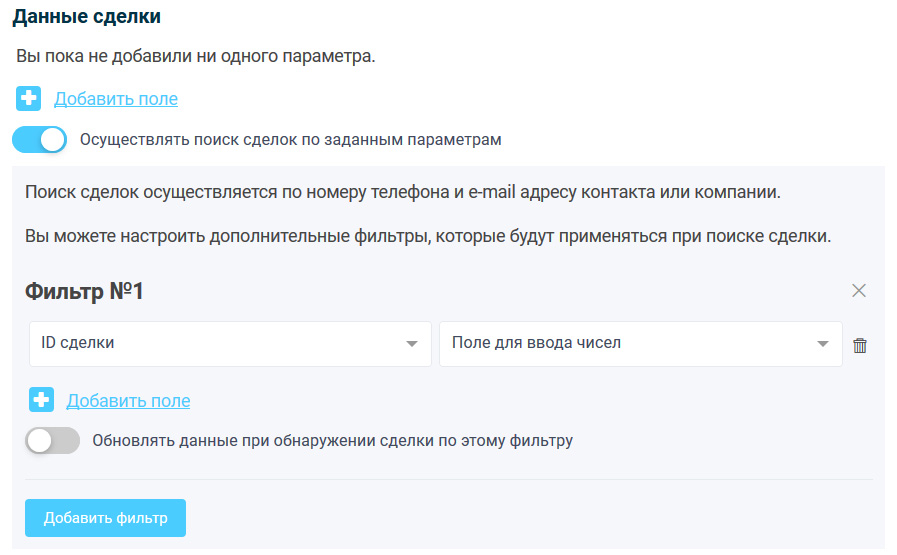The width and height of the screenshot is (897, 555).
Task: Click the plus icon inside Фильтр №1
Action: (41, 401)
